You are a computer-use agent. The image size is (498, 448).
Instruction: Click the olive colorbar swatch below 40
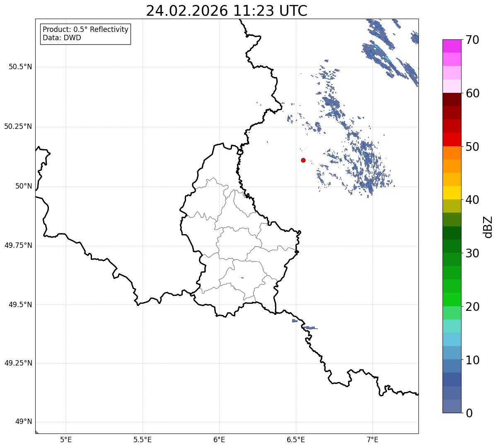pyautogui.click(x=452, y=206)
